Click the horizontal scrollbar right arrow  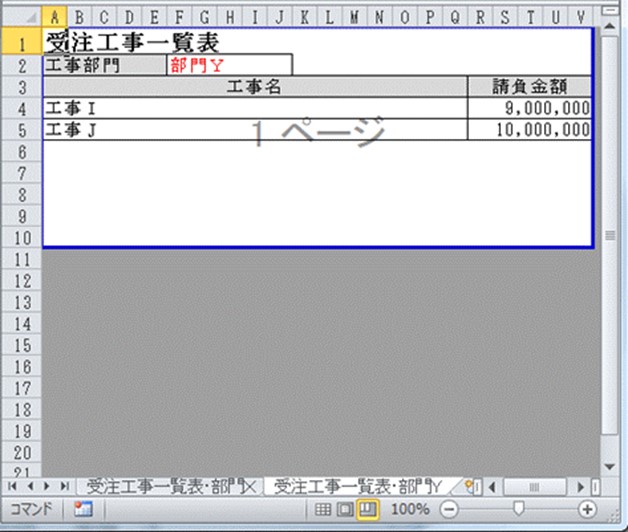(582, 486)
